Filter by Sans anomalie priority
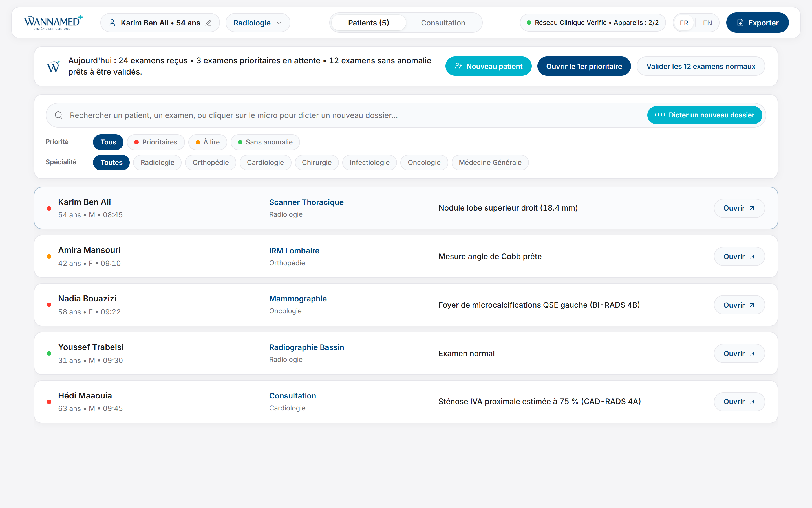This screenshot has height=508, width=812. coord(265,142)
